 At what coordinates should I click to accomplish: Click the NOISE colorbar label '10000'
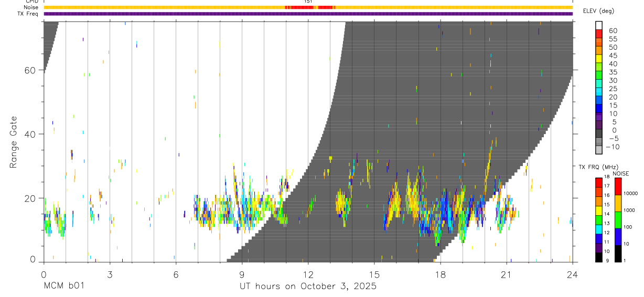(x=630, y=194)
